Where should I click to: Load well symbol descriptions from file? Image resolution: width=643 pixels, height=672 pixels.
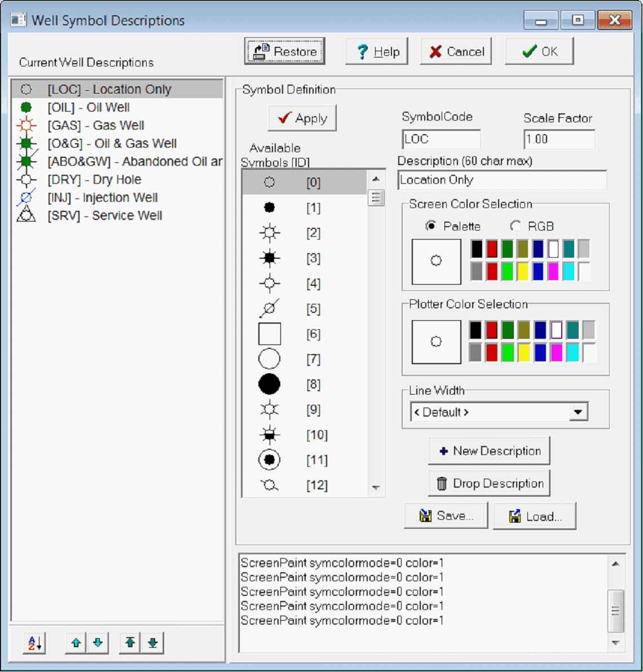click(535, 516)
